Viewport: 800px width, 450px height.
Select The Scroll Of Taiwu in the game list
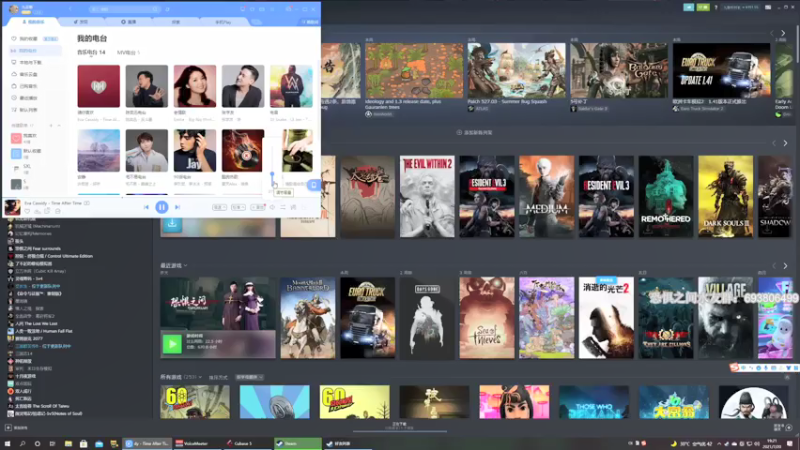point(42,406)
